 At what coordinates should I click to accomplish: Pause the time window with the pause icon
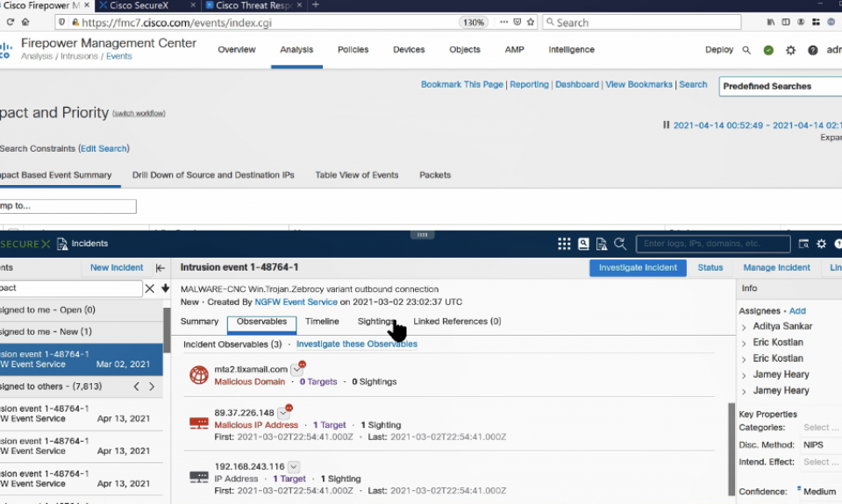pyautogui.click(x=666, y=124)
